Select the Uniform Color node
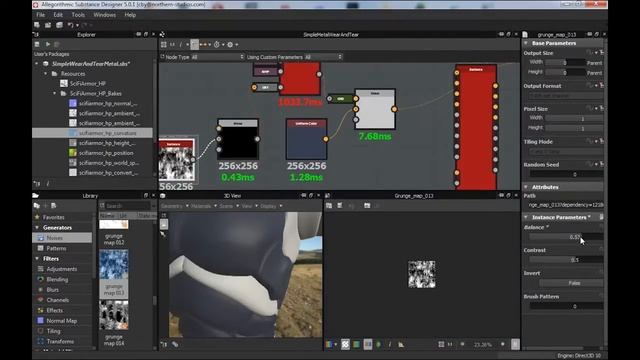This screenshot has height=360, width=640. pyautogui.click(x=306, y=139)
